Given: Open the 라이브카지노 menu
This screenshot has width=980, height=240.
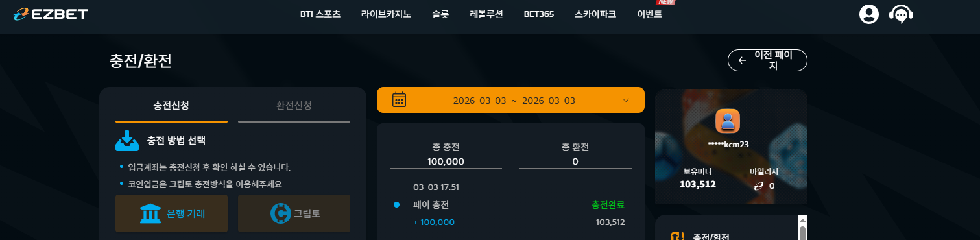Looking at the screenshot, I should click(386, 14).
